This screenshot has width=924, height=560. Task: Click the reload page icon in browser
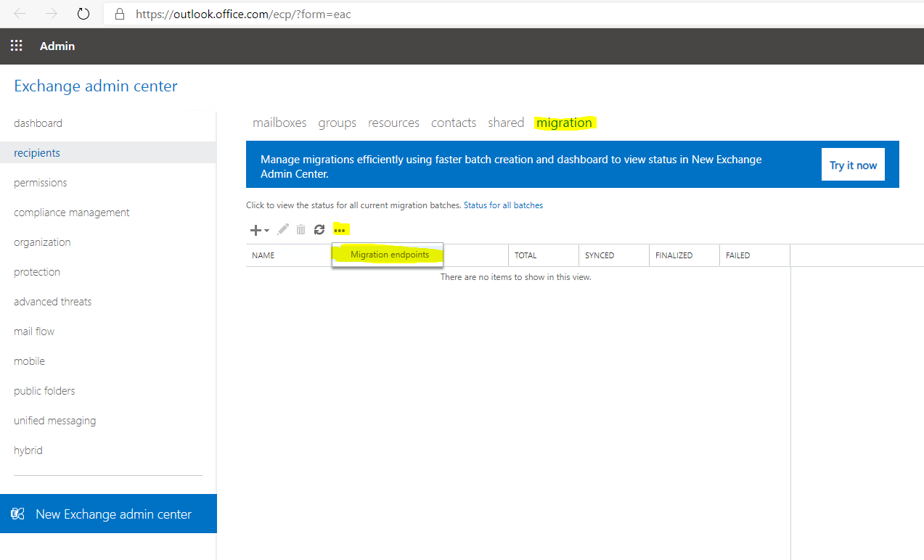(x=82, y=13)
